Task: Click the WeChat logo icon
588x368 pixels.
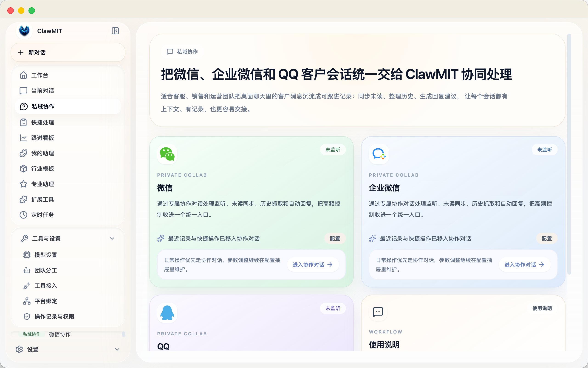Action: click(x=167, y=154)
